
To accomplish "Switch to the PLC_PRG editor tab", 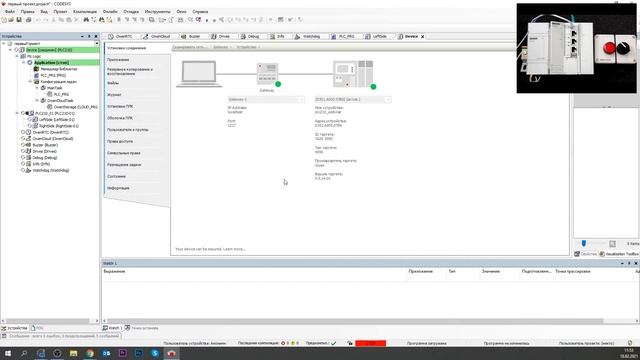I will [x=343, y=36].
